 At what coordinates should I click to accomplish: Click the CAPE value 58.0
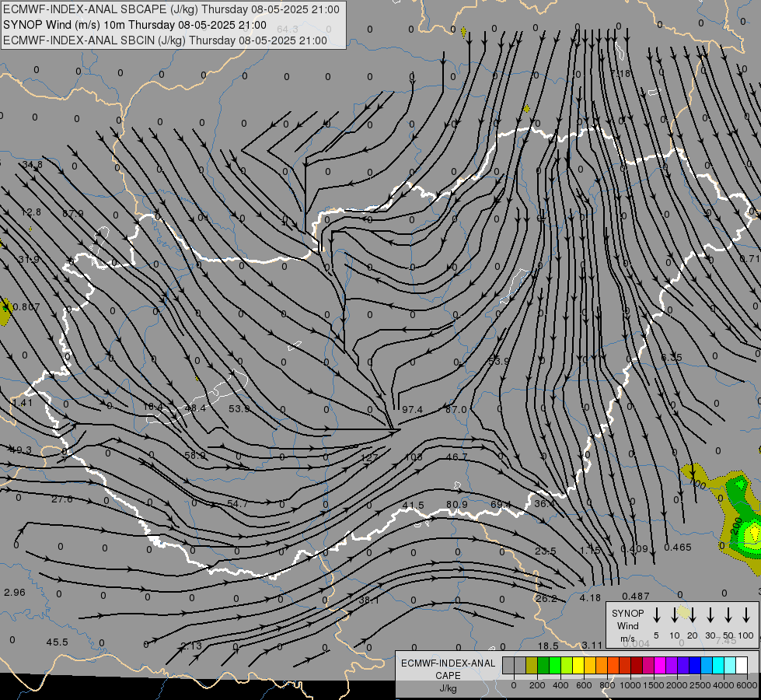(195, 455)
